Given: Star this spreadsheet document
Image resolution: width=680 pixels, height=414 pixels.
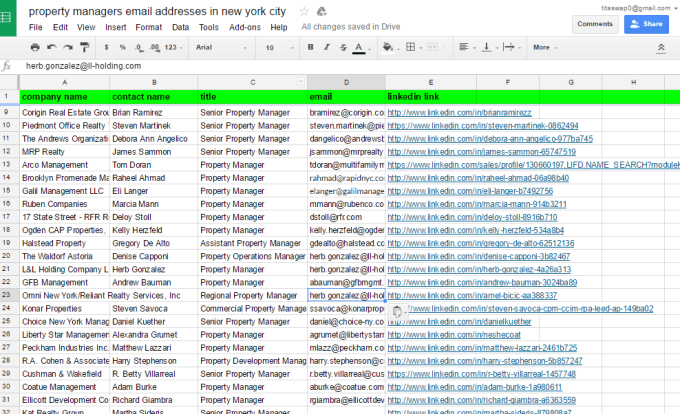Looking at the screenshot, I should tap(304, 11).
